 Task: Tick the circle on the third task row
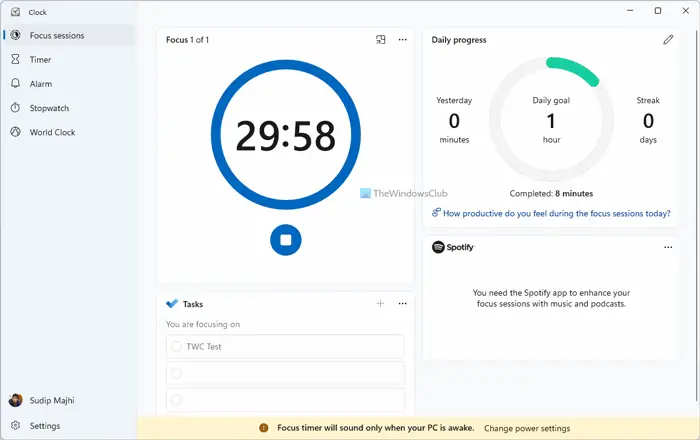[x=176, y=399]
